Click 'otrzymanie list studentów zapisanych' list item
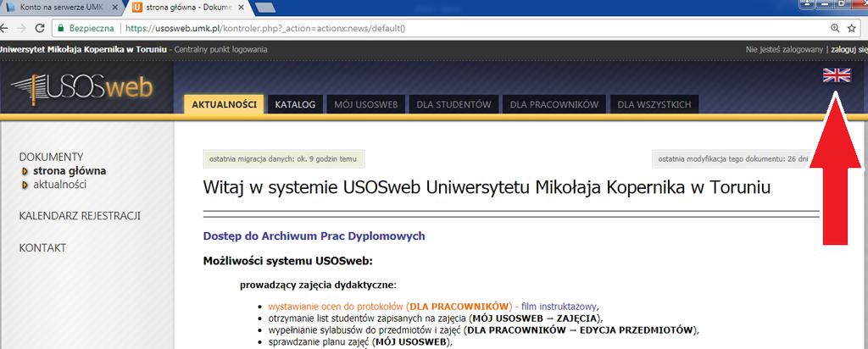Screen dimensions: 868x349 point(435,318)
